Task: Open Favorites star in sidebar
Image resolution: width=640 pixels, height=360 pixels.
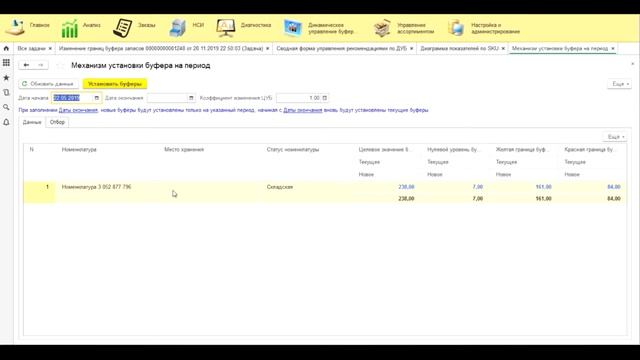Action: 6,78
